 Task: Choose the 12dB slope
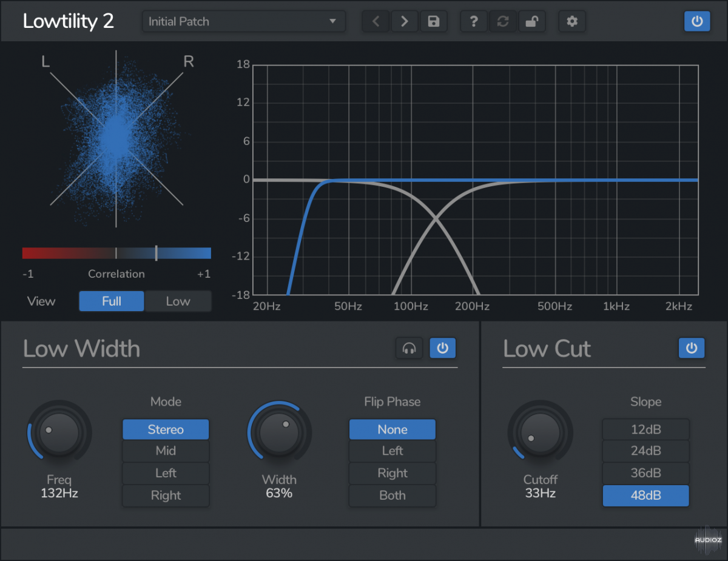point(645,429)
